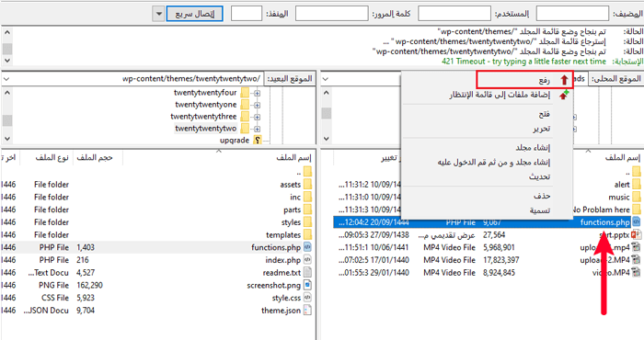Click the upgrade folder question mark icon
Image resolution: width=644 pixels, height=340 pixels.
pos(258,141)
